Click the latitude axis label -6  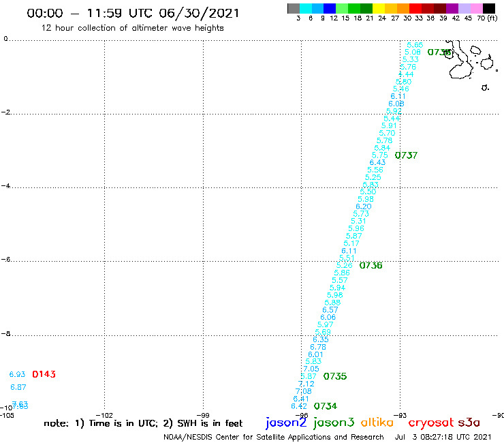pyautogui.click(x=5, y=259)
